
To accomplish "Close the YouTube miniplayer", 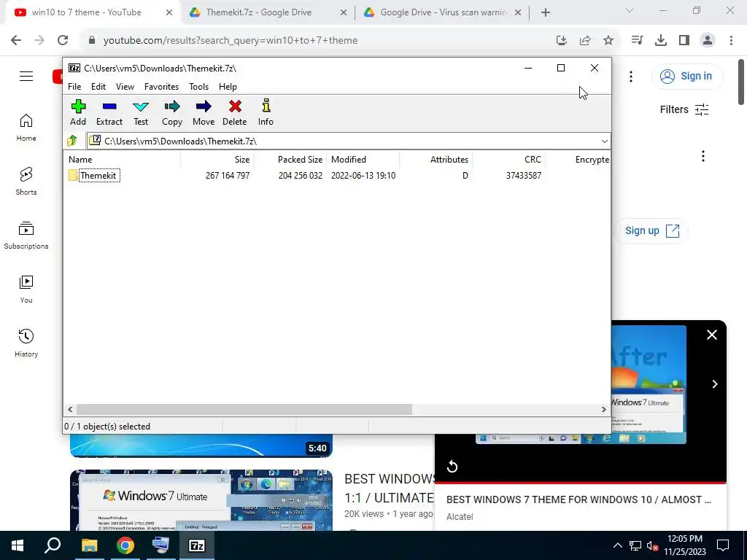I will pos(712,335).
